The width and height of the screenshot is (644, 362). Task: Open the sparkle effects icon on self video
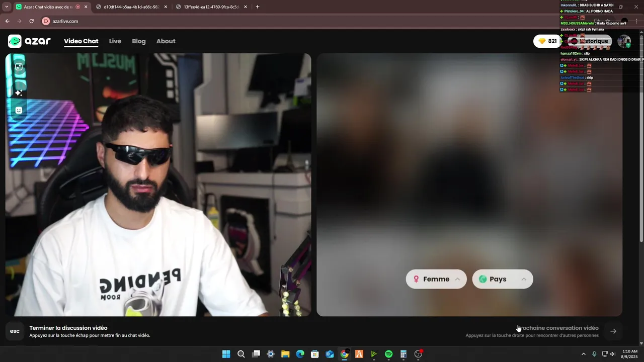(19, 93)
